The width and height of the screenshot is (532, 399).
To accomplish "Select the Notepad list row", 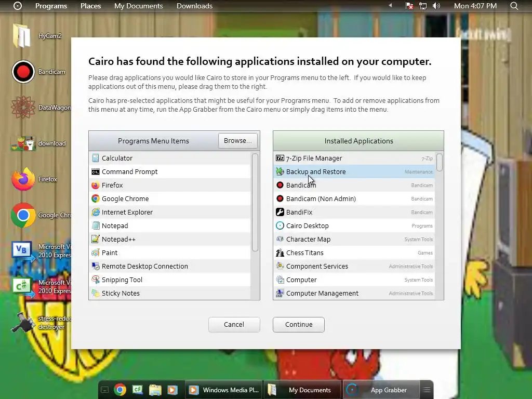I will click(170, 226).
